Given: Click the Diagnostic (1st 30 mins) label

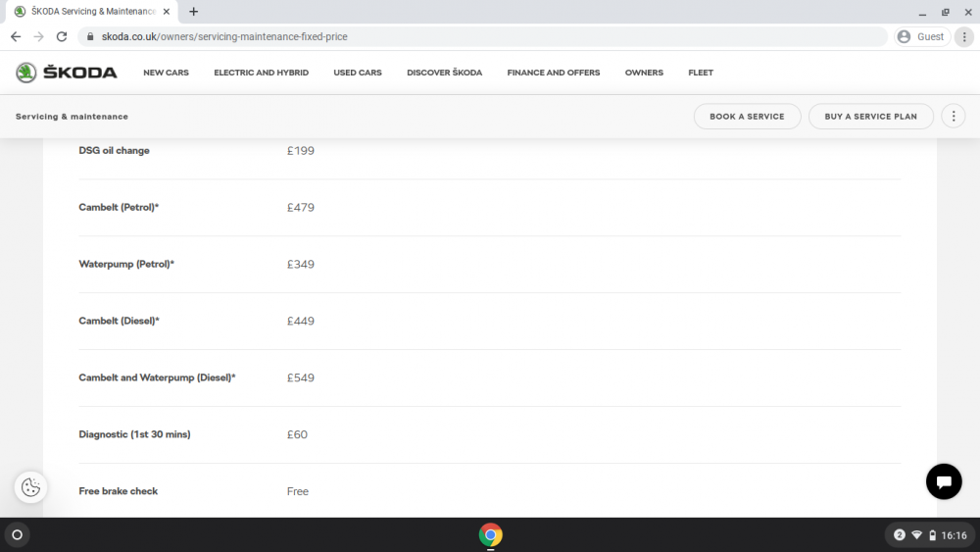Looking at the screenshot, I should [134, 434].
